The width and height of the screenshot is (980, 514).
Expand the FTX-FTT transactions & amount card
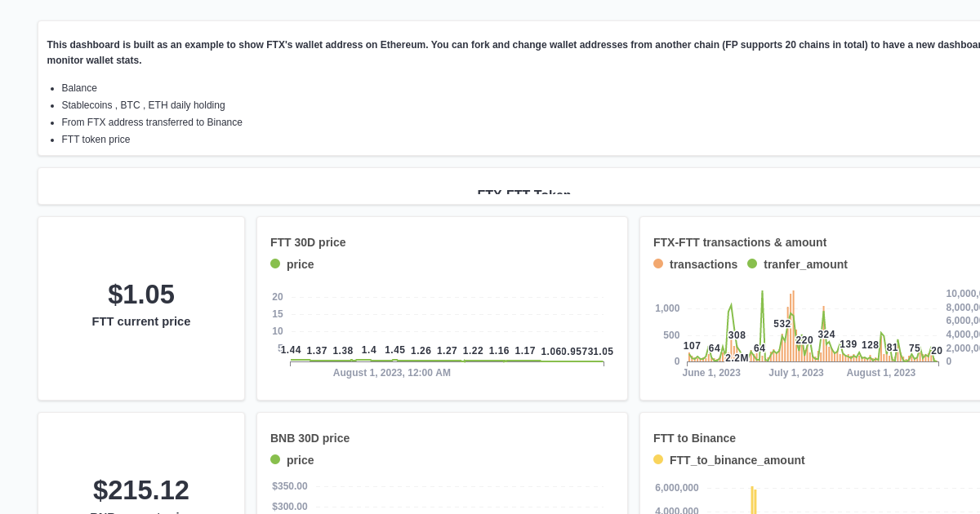(740, 242)
